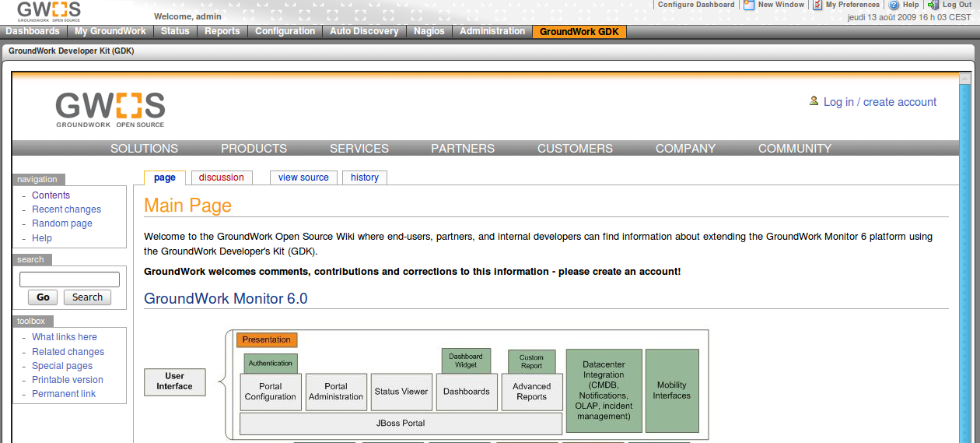980x443 pixels.
Task: Open the history tab
Action: 364,178
